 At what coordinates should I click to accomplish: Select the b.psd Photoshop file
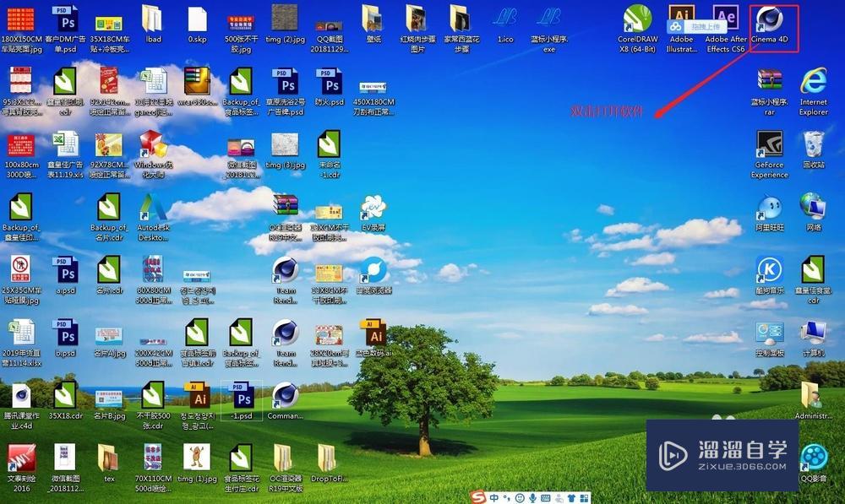pos(65,339)
